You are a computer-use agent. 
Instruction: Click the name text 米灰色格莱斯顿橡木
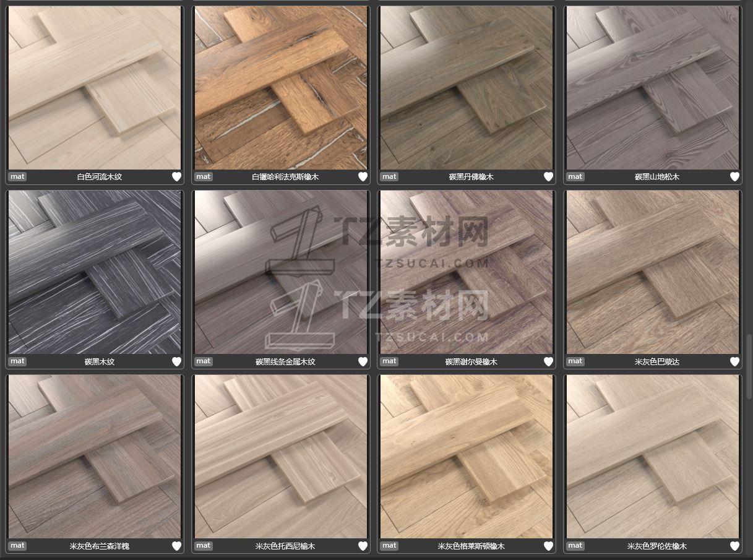[x=471, y=546]
